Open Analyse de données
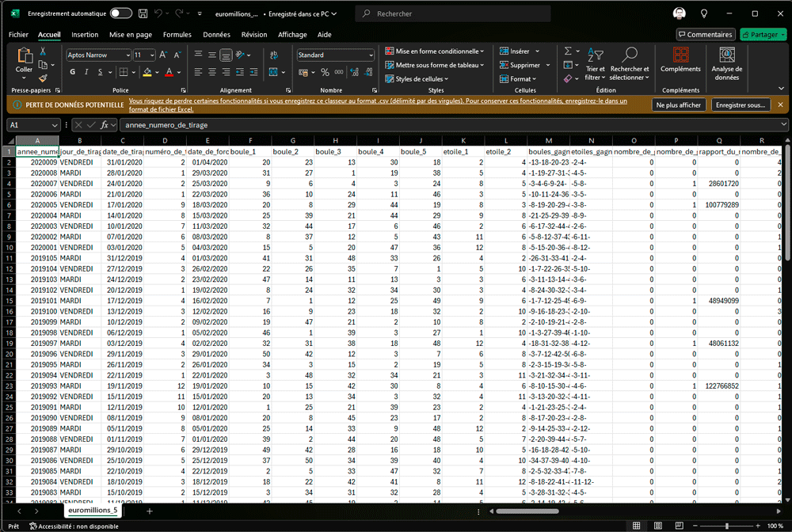Image resolution: width=792 pixels, height=532 pixels. (727, 63)
